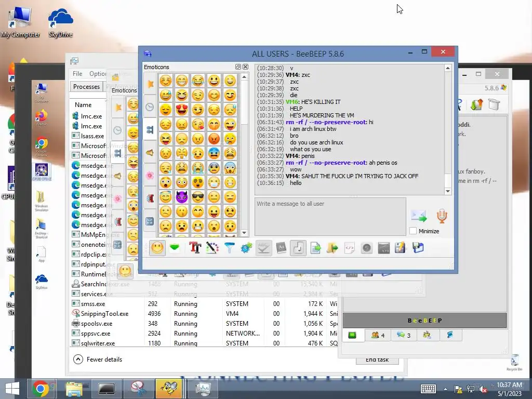Select lsass.exe process row
The width and height of the screenshot is (532, 399).
(x=88, y=136)
